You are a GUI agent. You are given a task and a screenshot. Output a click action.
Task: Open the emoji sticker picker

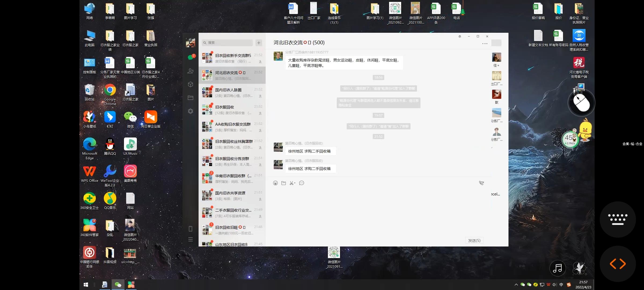[275, 183]
